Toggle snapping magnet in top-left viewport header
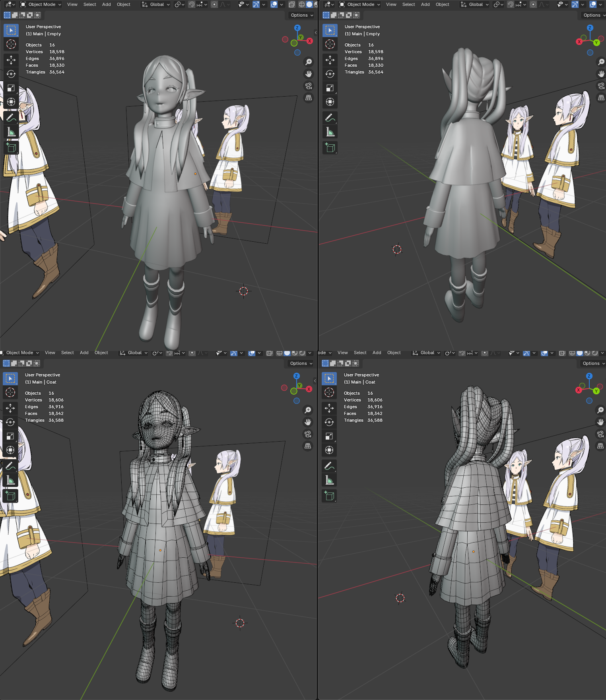 pos(191,4)
